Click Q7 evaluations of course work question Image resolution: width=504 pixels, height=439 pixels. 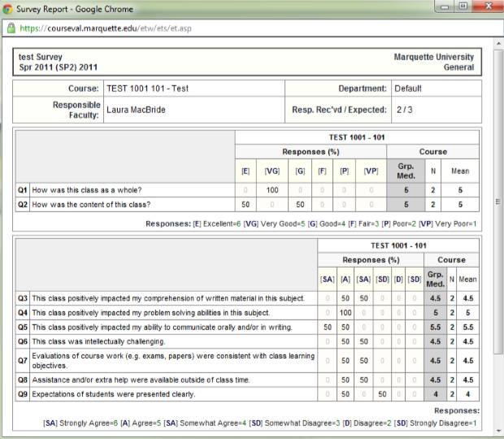(x=173, y=361)
